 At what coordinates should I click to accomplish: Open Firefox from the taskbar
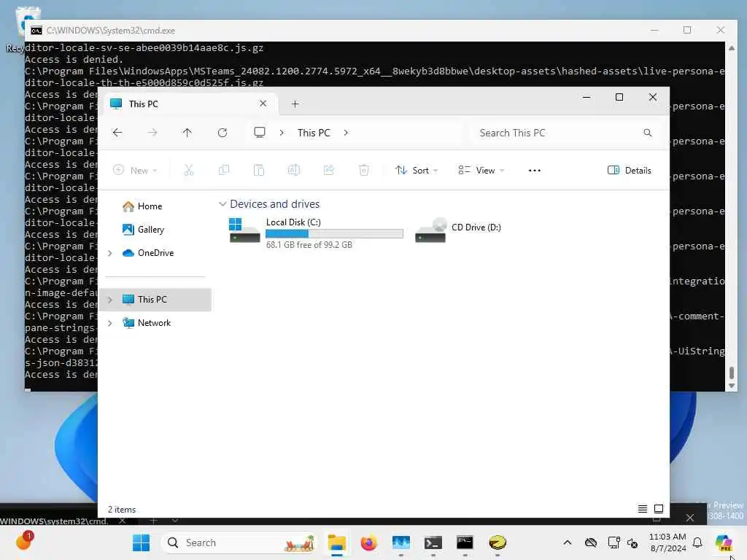point(368,542)
